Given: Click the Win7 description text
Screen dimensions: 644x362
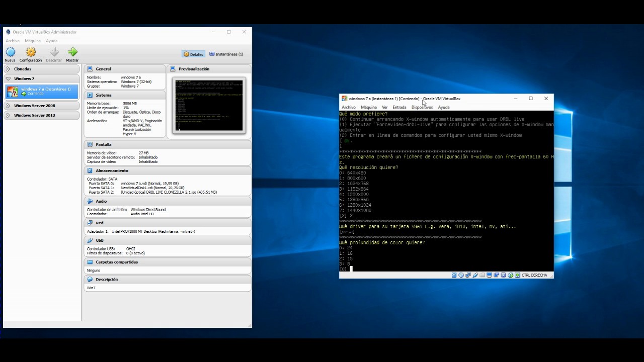Looking at the screenshot, I should coord(91,288).
